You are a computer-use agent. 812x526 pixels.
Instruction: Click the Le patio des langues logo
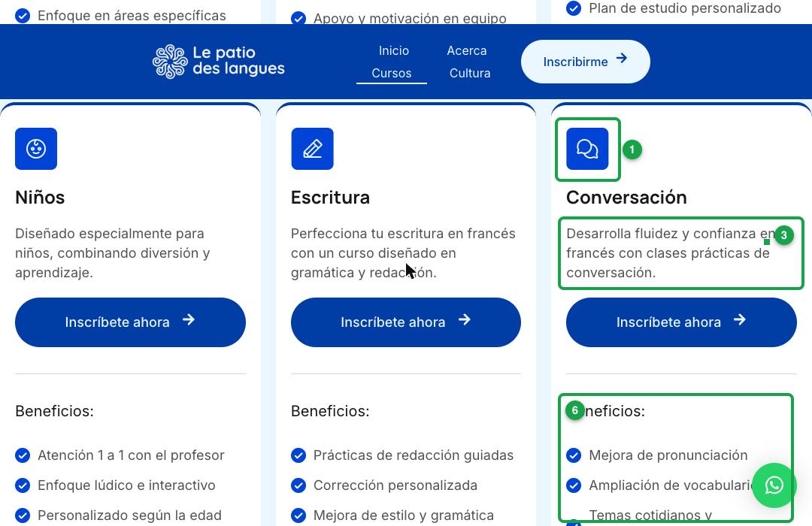[219, 61]
